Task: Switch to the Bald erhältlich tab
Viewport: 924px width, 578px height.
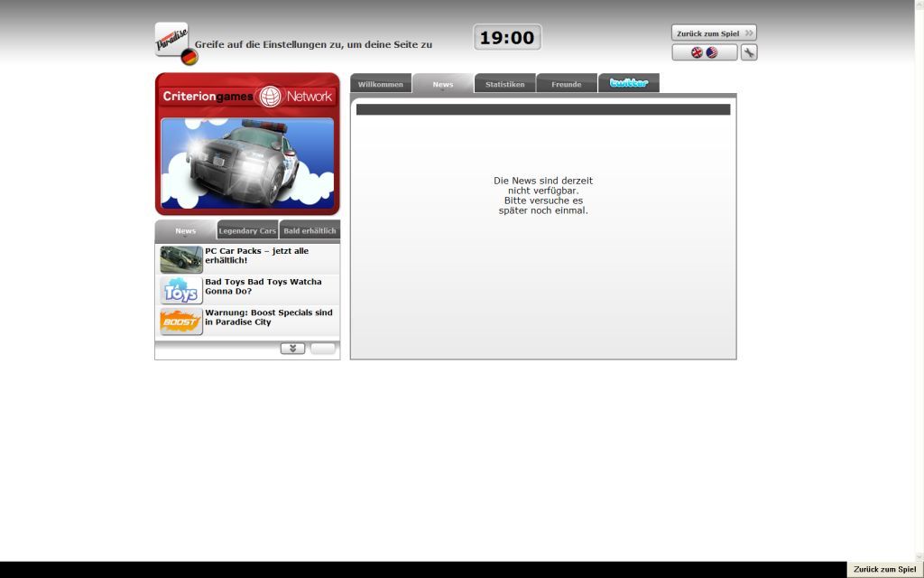Action: 310,230
